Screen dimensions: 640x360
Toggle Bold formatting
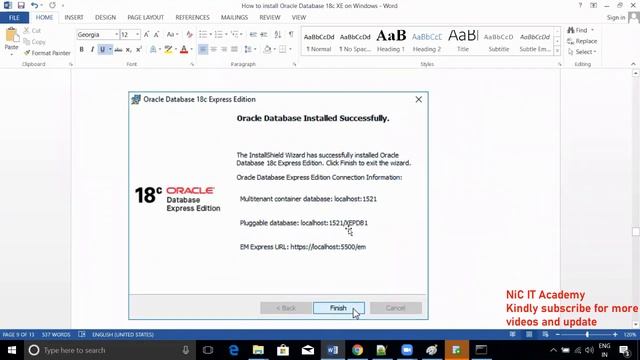coord(82,50)
